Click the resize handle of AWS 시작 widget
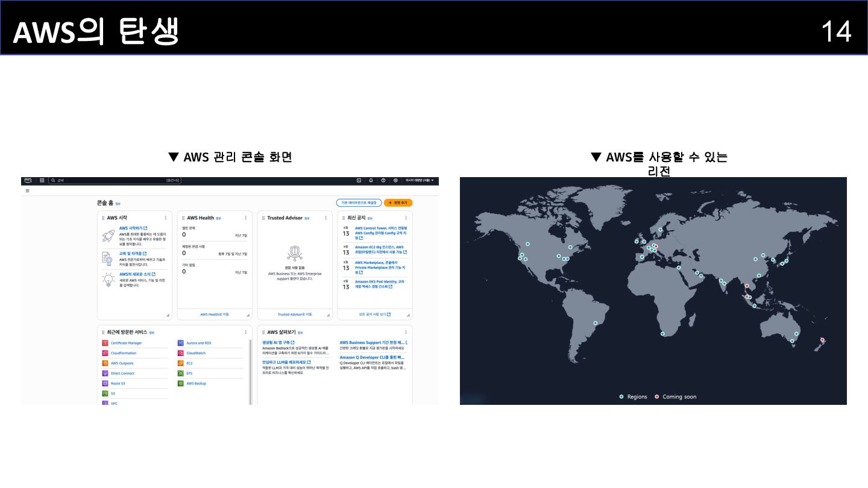 pyautogui.click(x=168, y=316)
